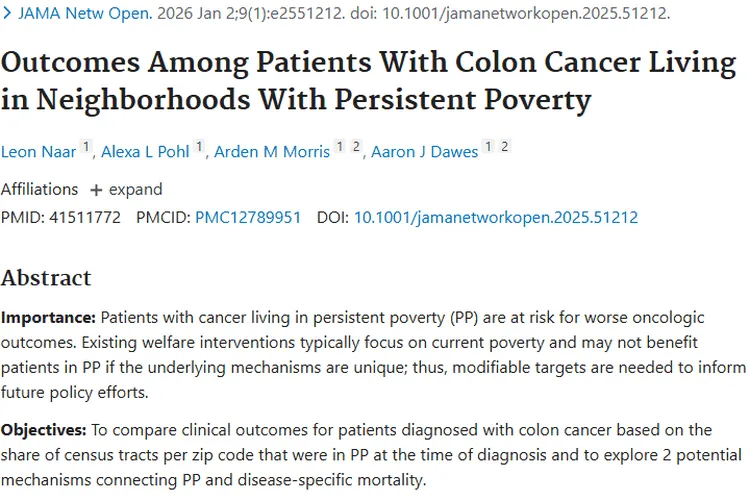Viewport: 750px width, 500px height.
Task: Click affiliation superscript 1 after Aaron J Dawes
Action: (x=488, y=147)
